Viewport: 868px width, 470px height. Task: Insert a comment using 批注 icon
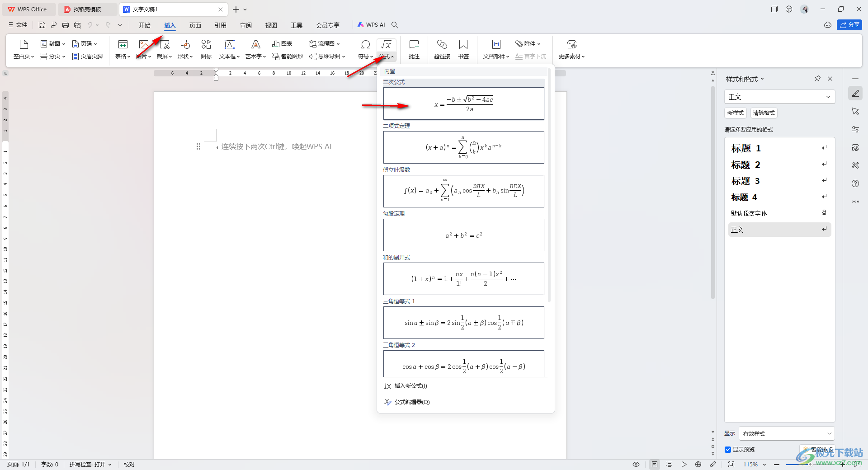[x=414, y=45]
